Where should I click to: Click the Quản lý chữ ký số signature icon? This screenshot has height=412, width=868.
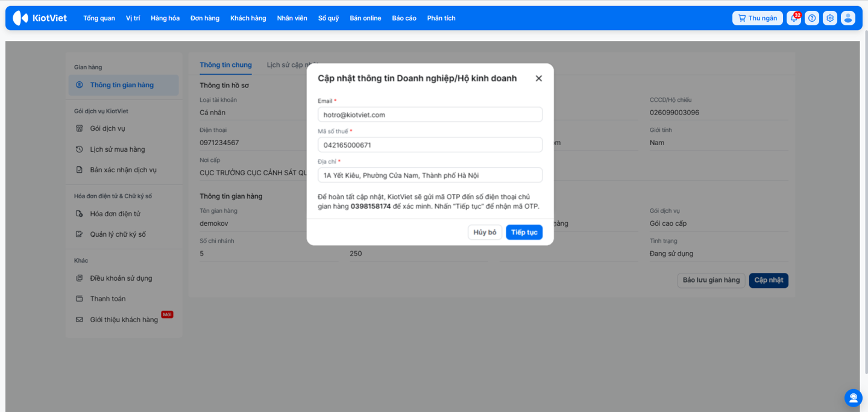click(x=79, y=234)
